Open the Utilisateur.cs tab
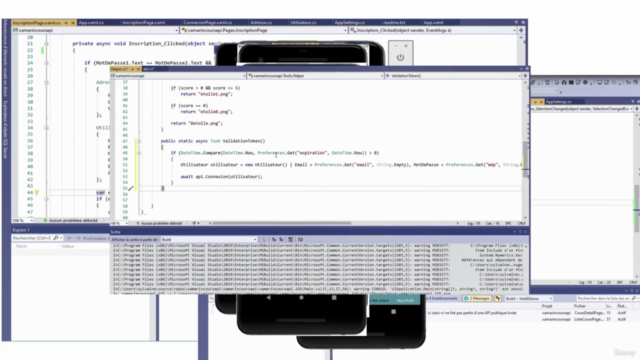The height and width of the screenshot is (360, 640). [303, 22]
